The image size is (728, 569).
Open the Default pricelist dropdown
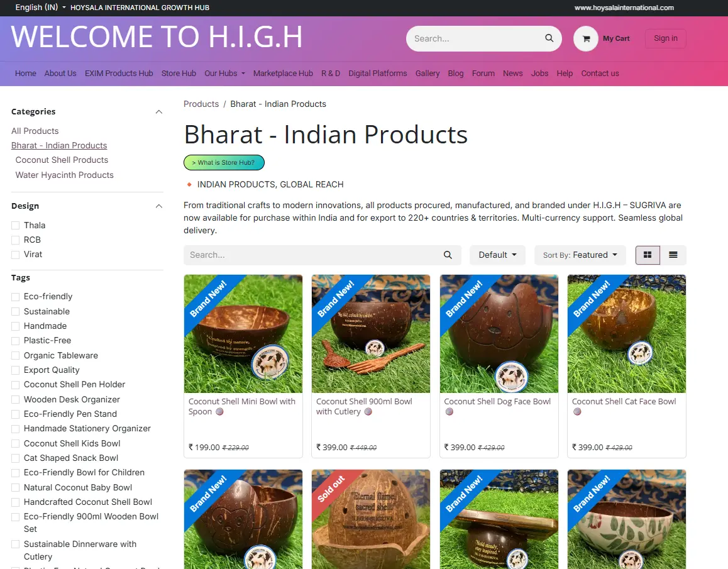497,255
